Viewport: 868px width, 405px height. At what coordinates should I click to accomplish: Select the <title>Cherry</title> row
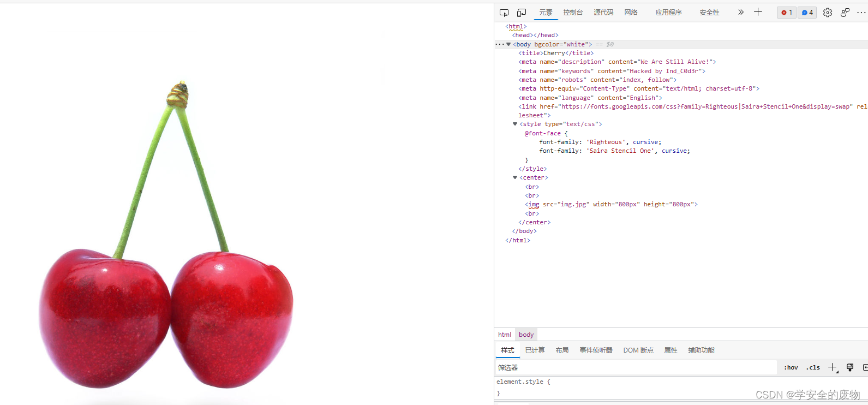click(x=556, y=53)
